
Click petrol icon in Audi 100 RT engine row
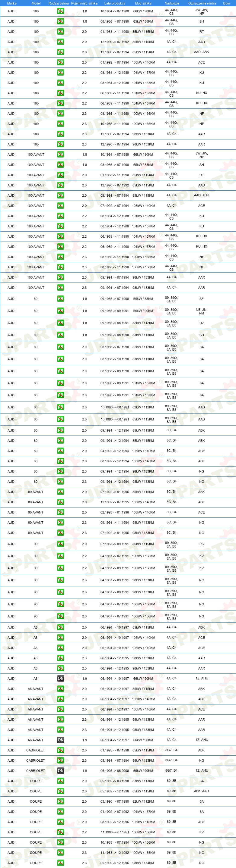[x=60, y=32]
